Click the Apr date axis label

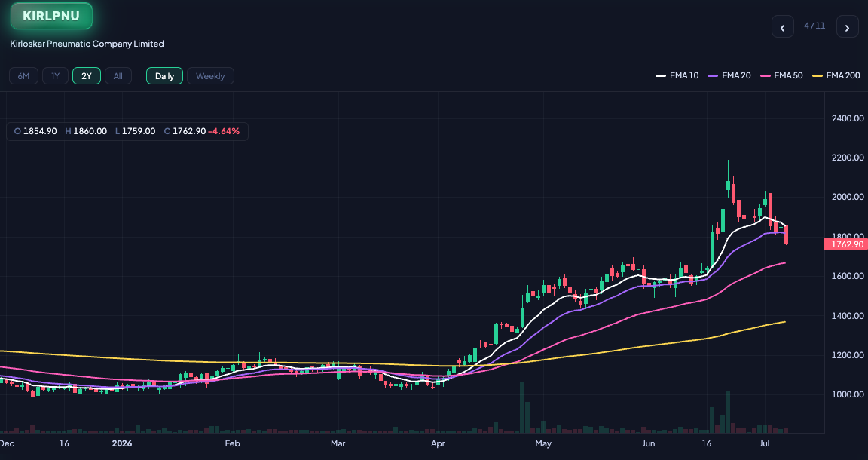click(438, 443)
